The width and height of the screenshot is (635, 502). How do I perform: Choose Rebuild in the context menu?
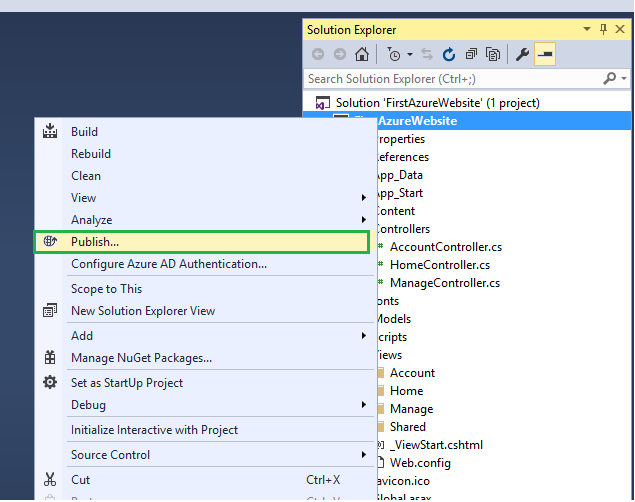click(x=91, y=154)
